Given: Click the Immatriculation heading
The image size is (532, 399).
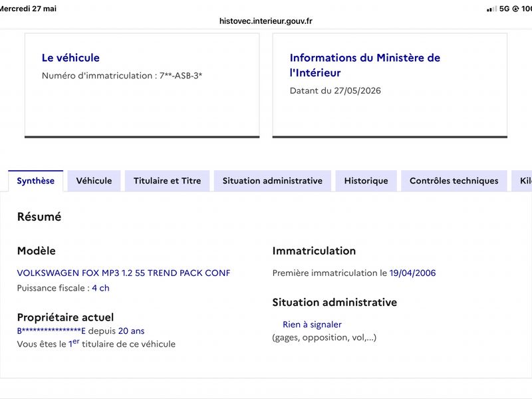Looking at the screenshot, I should [314, 251].
